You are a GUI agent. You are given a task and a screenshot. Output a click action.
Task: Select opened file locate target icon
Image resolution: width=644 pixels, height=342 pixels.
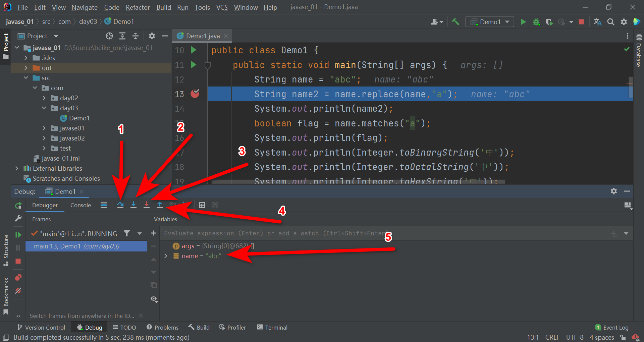[x=109, y=36]
